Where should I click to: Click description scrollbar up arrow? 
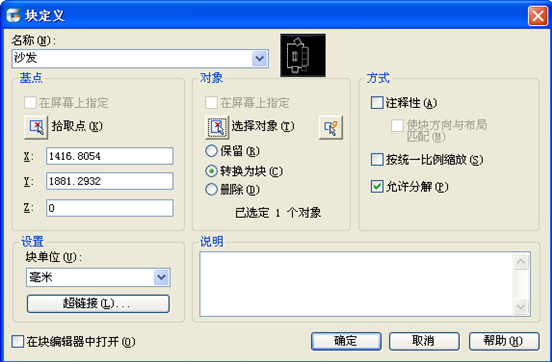521,261
